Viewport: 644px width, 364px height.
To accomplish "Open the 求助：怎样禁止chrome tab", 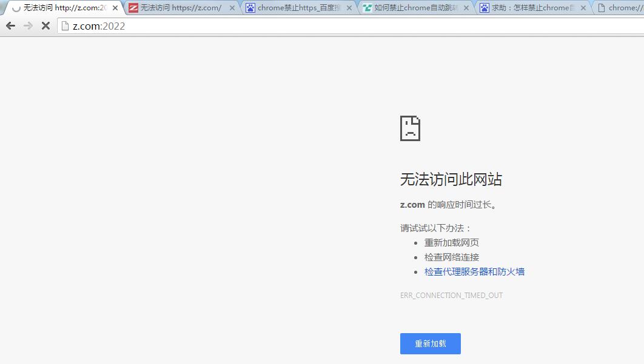I will tap(532, 8).
